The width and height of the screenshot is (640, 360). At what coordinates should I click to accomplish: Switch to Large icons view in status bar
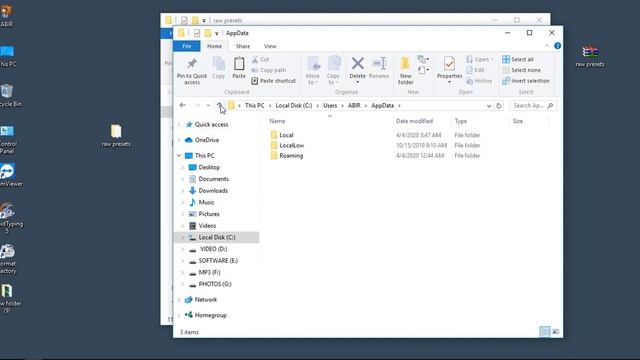click(556, 332)
